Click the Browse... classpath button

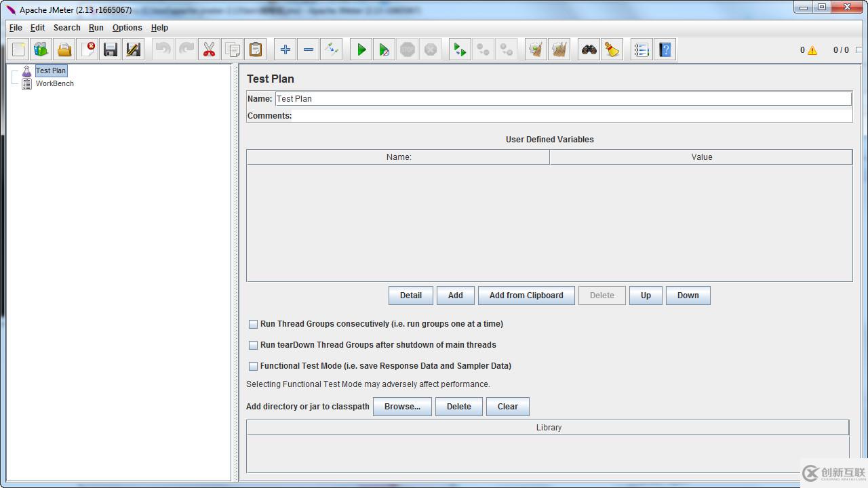click(402, 407)
